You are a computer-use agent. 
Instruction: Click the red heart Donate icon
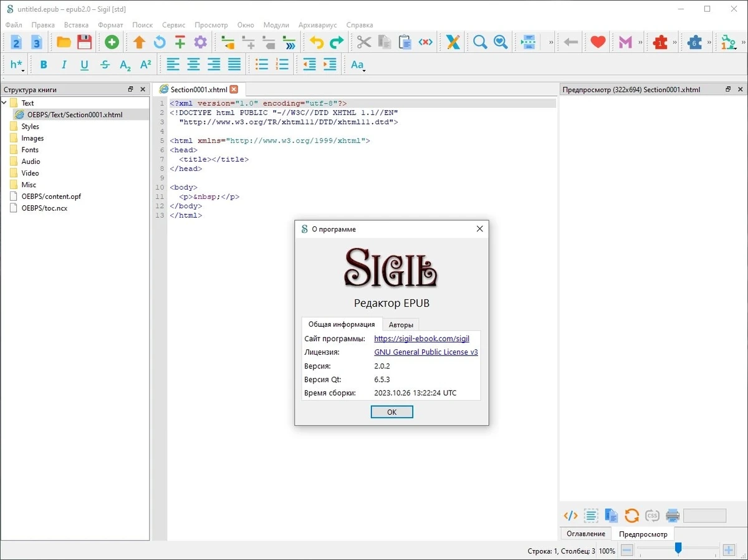(598, 42)
